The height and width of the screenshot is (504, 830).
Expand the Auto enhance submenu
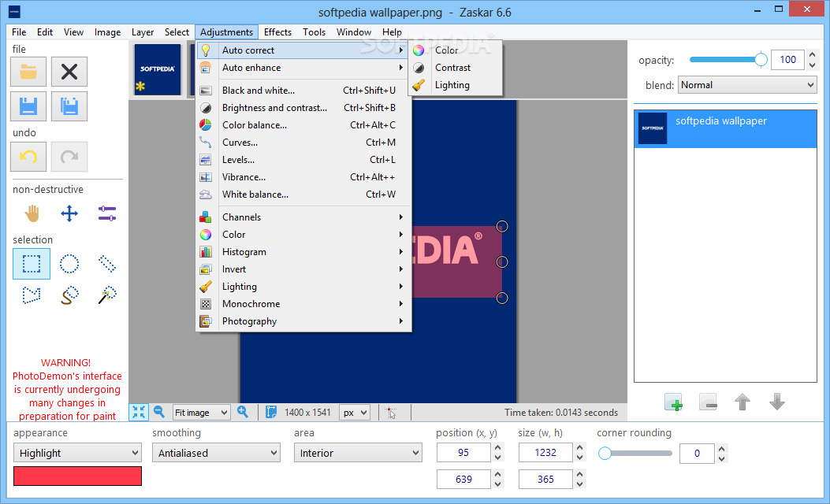tap(302, 68)
